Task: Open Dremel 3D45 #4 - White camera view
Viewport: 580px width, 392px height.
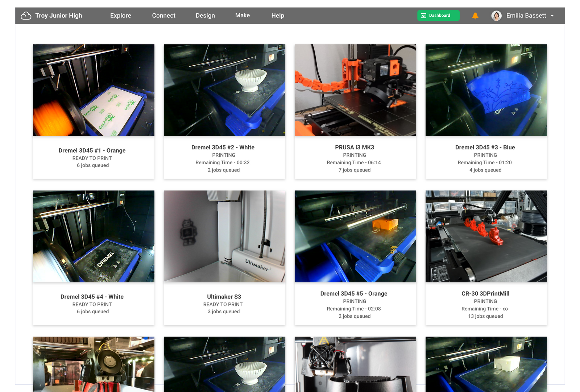Action: click(x=94, y=236)
